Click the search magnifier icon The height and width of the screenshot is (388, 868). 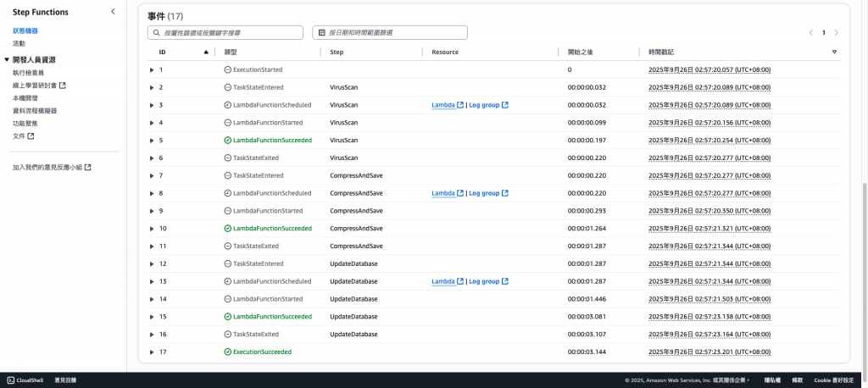tap(157, 33)
